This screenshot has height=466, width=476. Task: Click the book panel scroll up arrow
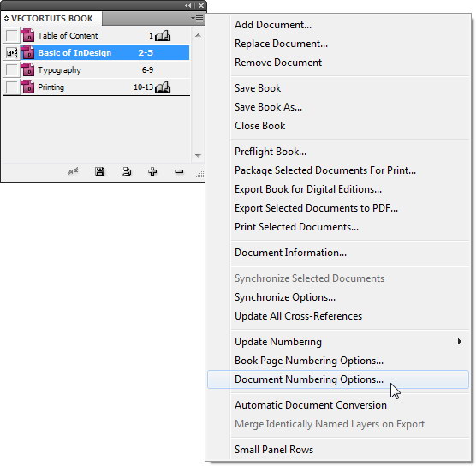point(198,35)
